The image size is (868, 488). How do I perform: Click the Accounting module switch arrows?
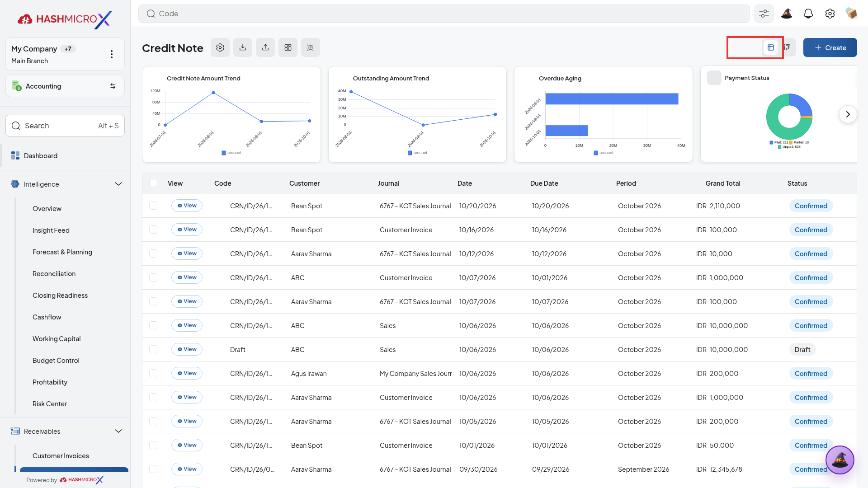pos(113,86)
